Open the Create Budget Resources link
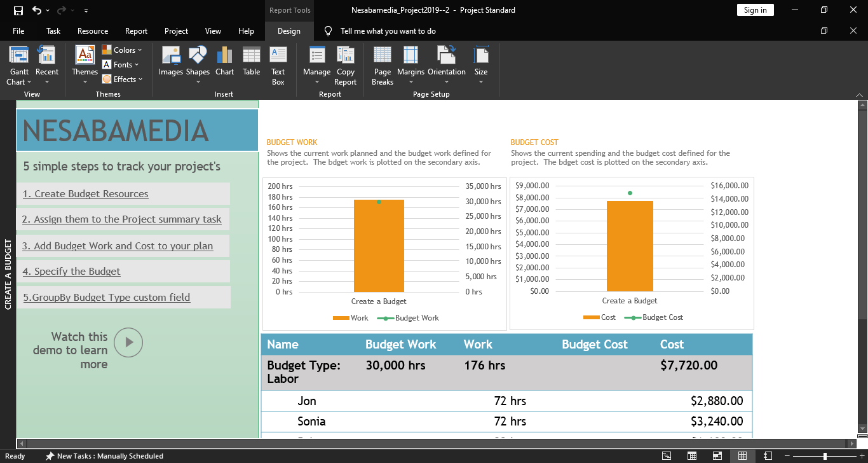This screenshot has width=868, height=463. click(x=85, y=194)
